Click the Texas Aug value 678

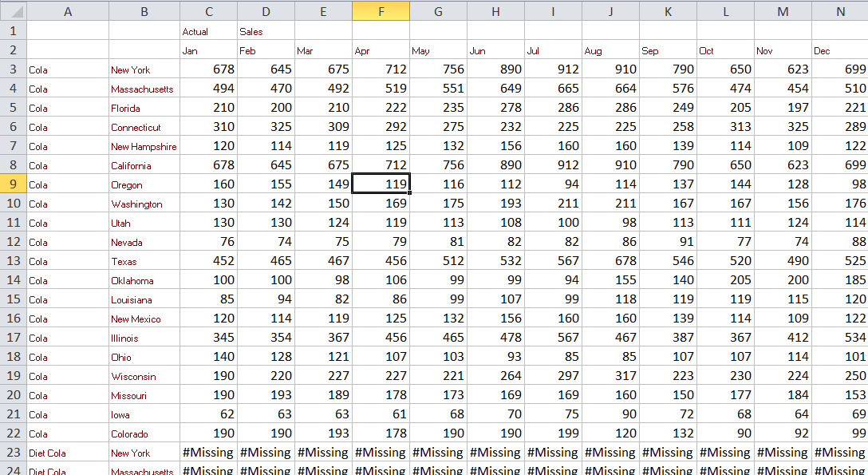click(611, 261)
